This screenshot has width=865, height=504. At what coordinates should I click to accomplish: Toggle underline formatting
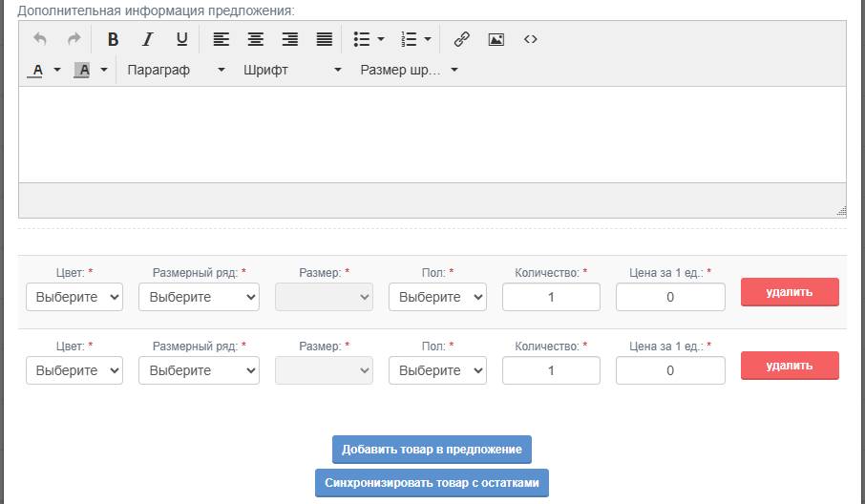click(181, 39)
